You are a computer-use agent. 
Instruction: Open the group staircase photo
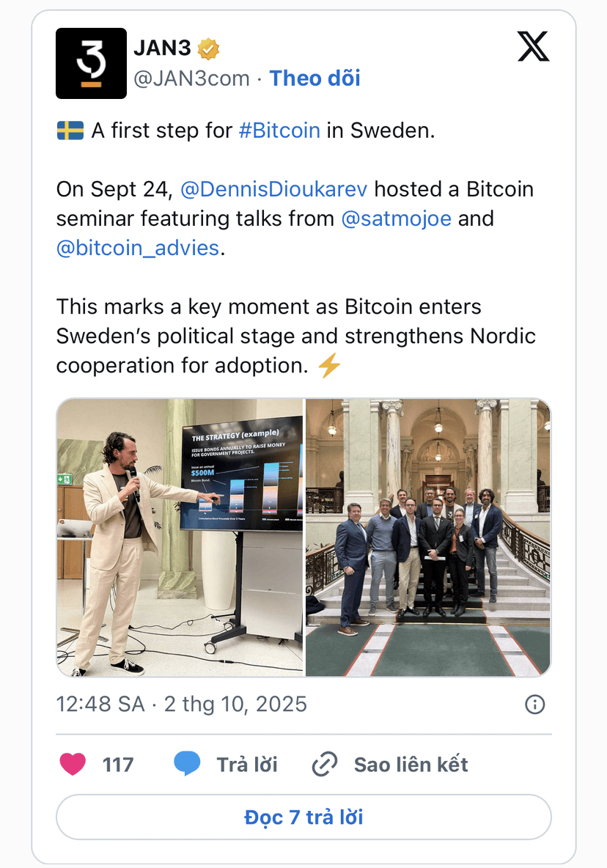[x=427, y=537]
